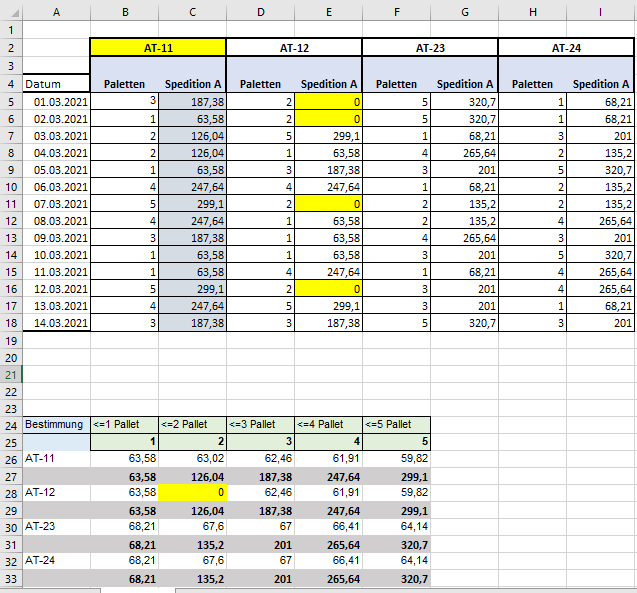
Task: Select the <=3 Pallet header cell
Action: 260,424
